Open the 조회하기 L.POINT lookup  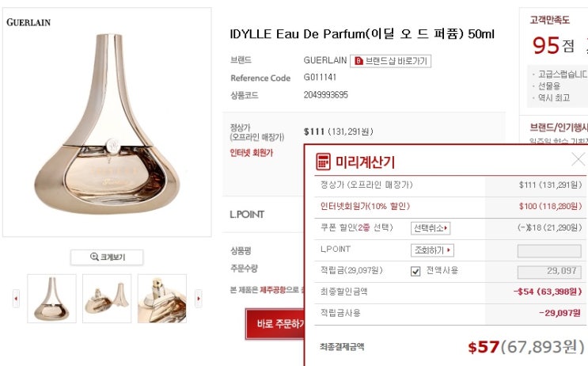(432, 250)
